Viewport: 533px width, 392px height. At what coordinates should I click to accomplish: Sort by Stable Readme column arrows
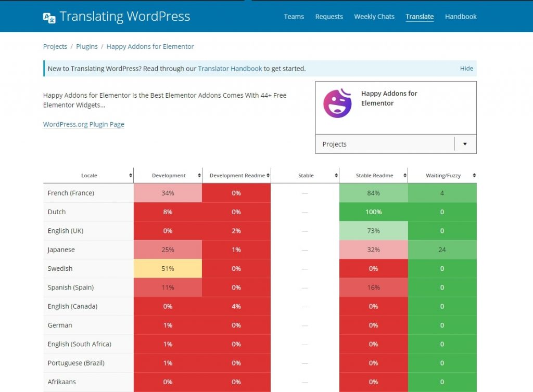[x=405, y=176]
